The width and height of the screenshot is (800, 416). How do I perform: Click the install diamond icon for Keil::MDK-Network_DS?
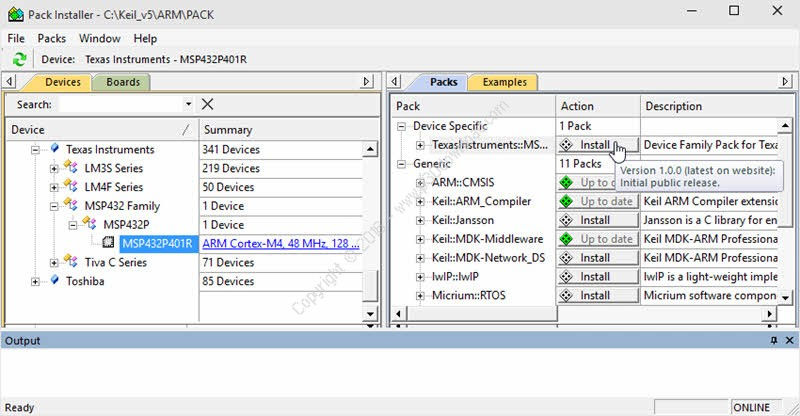pos(566,258)
